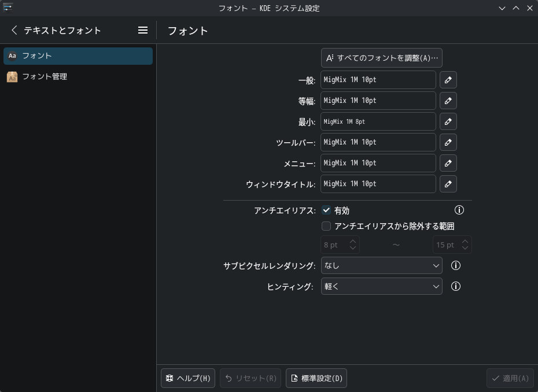Check the anti-aliasing exclusion range option

pos(326,226)
